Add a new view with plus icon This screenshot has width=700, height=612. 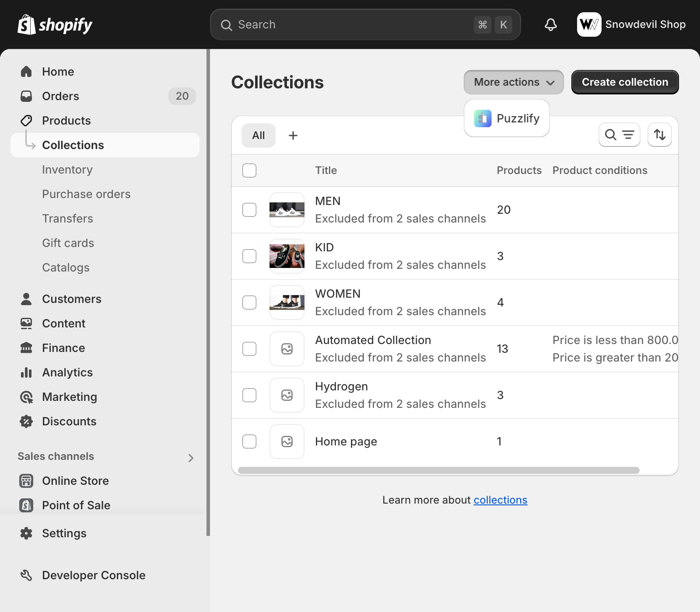click(293, 136)
